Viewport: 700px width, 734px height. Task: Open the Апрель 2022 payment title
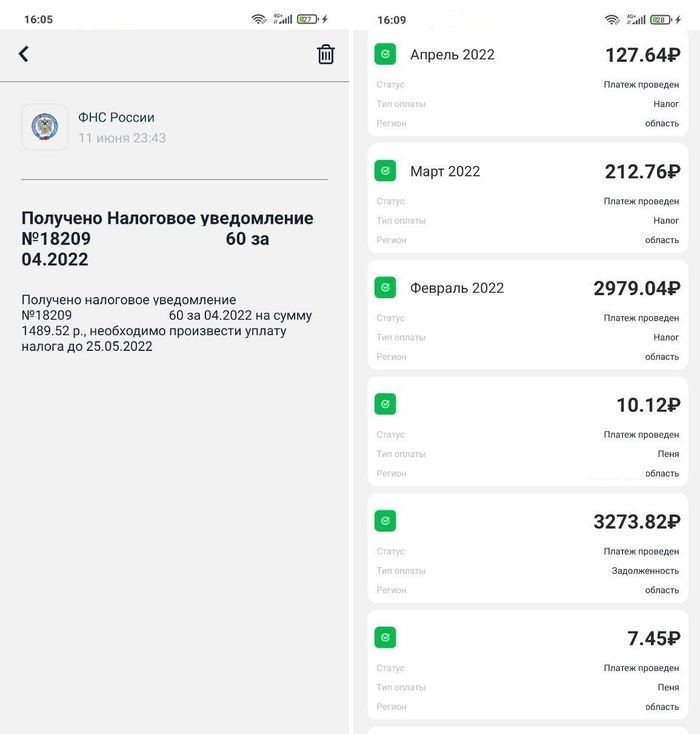452,55
